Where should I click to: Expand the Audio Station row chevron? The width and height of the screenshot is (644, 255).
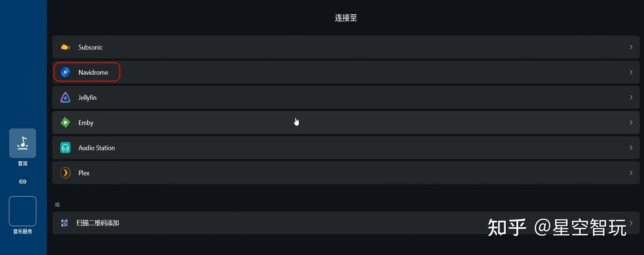(631, 148)
